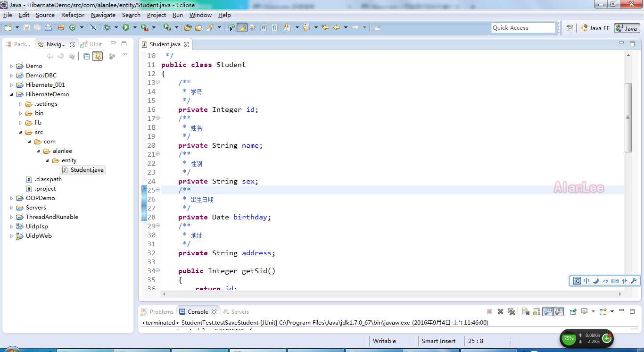Select the Java perspective button
Viewport: 644px width, 352px height.
pos(627,28)
